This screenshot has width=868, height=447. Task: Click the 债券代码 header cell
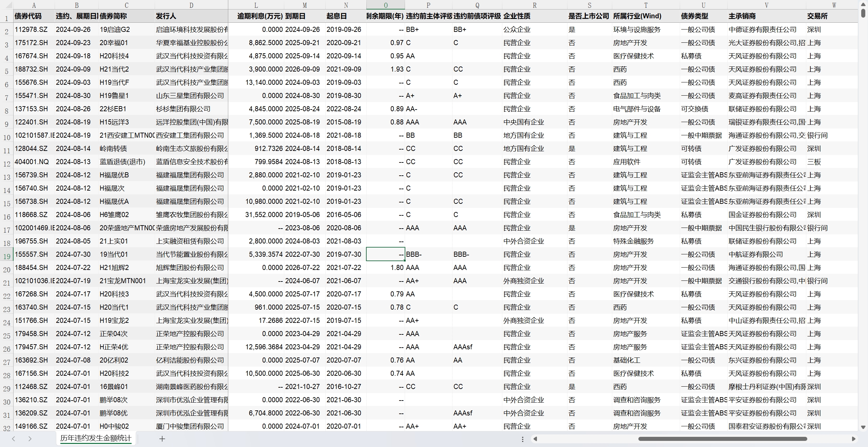tap(28, 16)
